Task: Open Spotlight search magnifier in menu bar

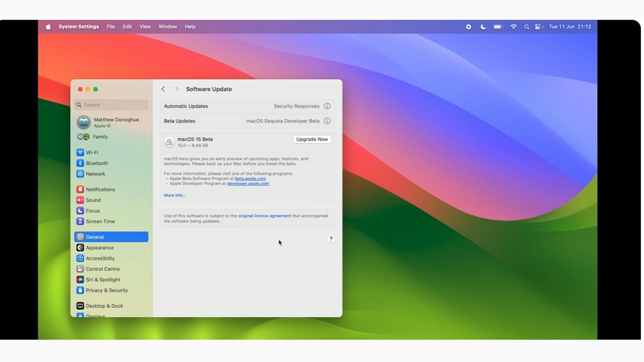Action: pyautogui.click(x=527, y=27)
